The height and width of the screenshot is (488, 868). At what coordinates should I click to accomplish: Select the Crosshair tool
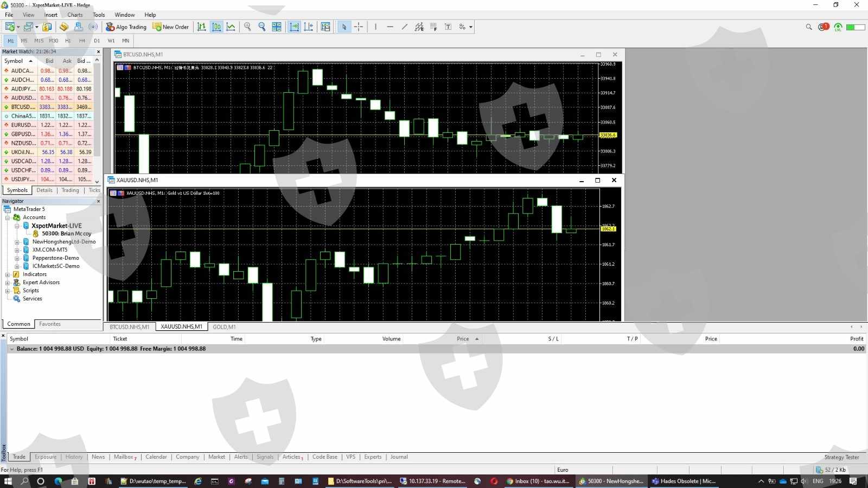(359, 27)
